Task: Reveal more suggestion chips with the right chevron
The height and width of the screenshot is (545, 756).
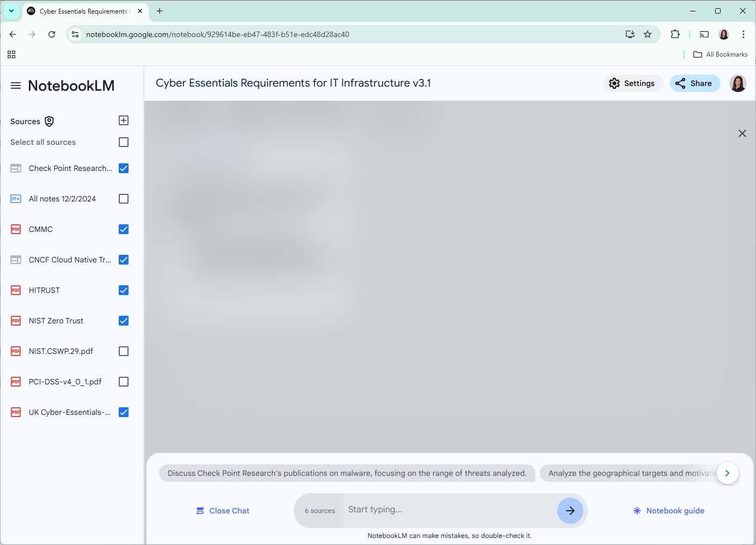Action: 728,473
